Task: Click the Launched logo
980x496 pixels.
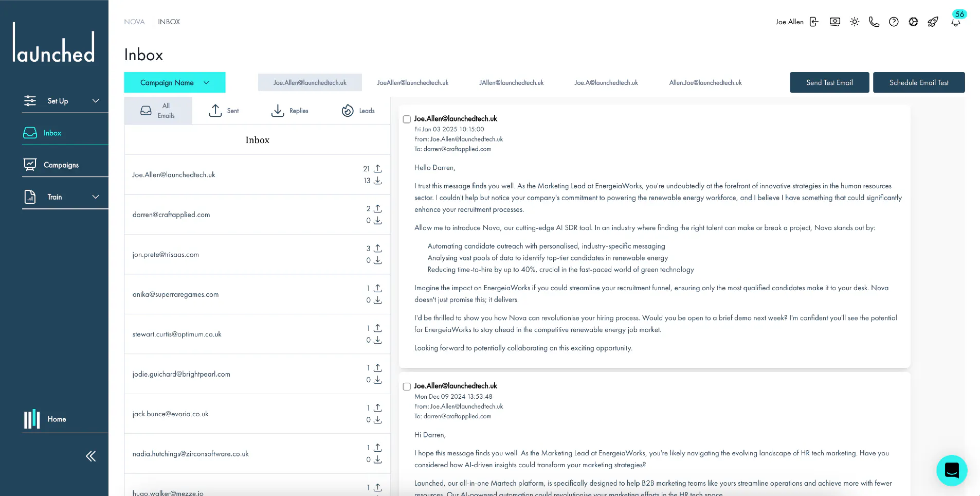Action: (x=54, y=43)
